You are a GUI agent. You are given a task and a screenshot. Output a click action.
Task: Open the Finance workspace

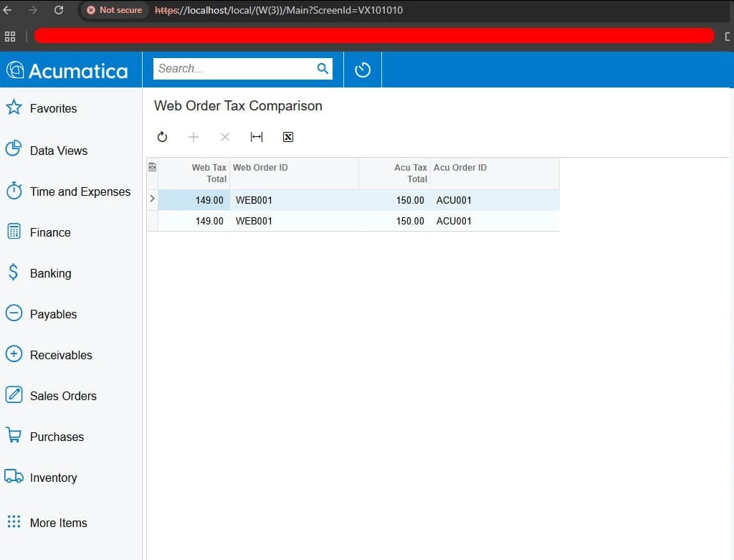point(50,232)
